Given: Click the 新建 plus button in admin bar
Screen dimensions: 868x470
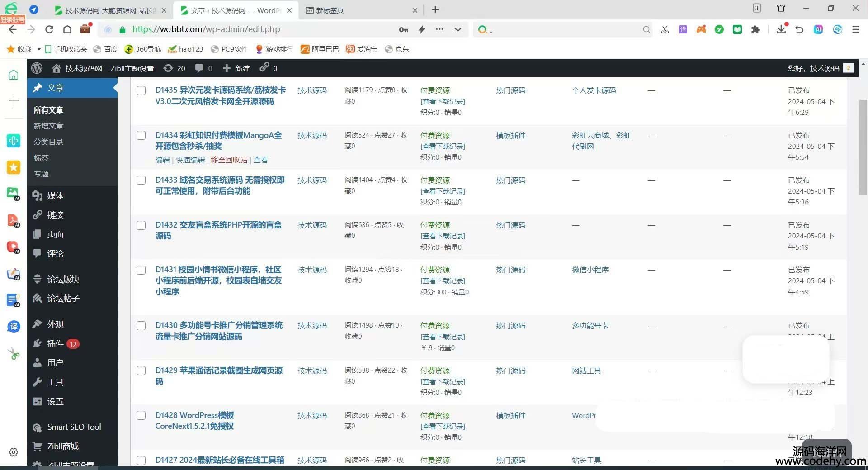Looking at the screenshot, I should coord(236,68).
